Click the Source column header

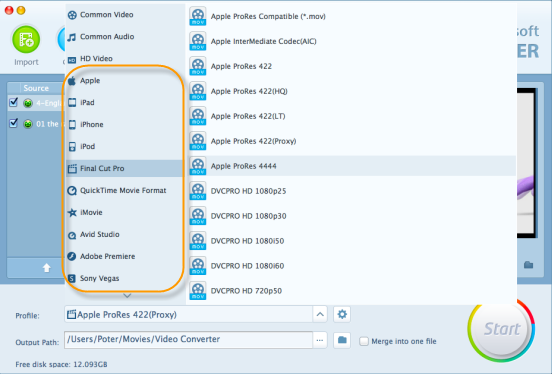point(36,88)
